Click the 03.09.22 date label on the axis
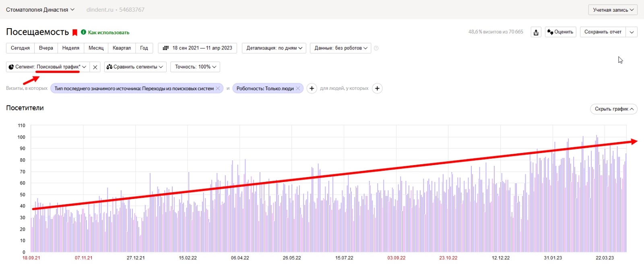The height and width of the screenshot is (273, 644). pyautogui.click(x=396, y=258)
